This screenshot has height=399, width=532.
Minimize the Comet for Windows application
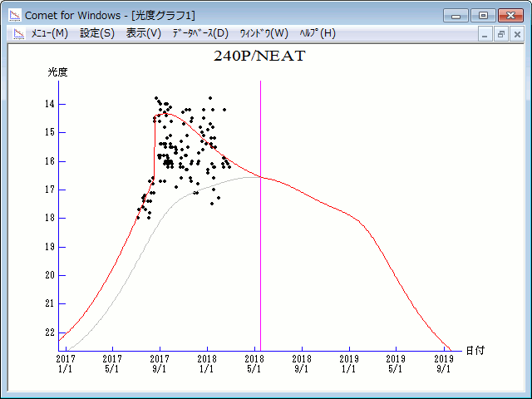(x=456, y=15)
